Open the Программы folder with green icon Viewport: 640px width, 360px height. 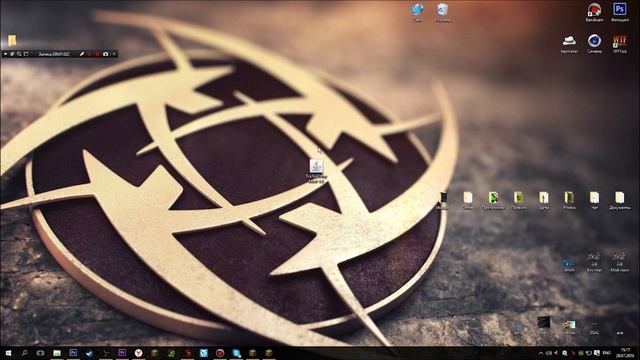[x=493, y=200]
